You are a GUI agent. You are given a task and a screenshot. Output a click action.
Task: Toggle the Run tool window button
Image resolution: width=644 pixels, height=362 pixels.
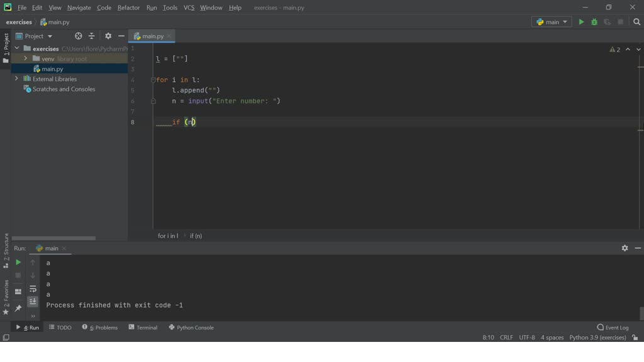27,327
